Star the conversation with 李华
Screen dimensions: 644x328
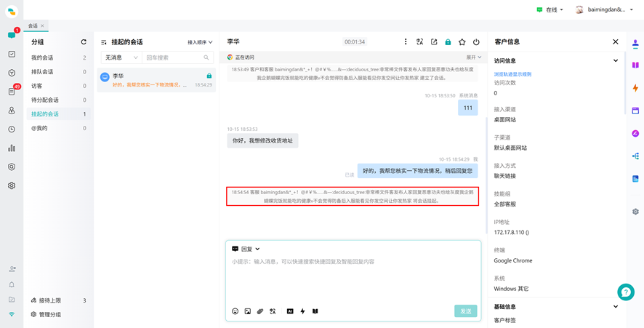click(x=462, y=41)
